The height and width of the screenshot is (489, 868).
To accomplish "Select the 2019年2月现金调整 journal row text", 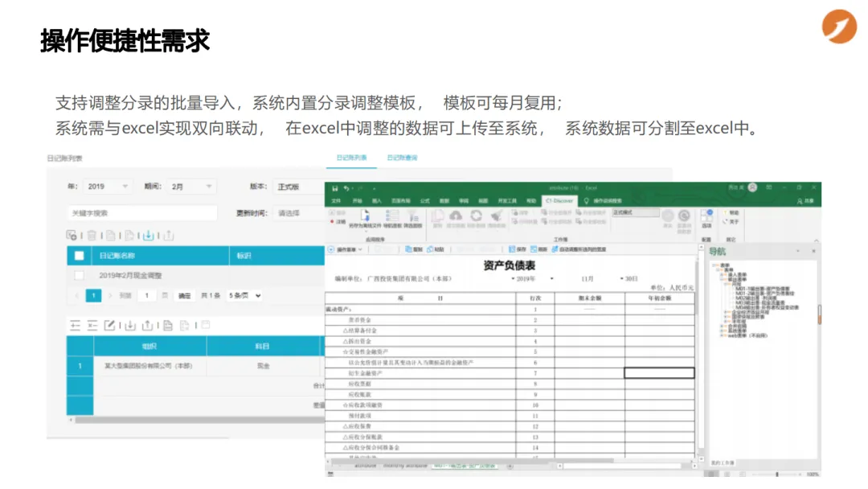I will click(x=131, y=275).
